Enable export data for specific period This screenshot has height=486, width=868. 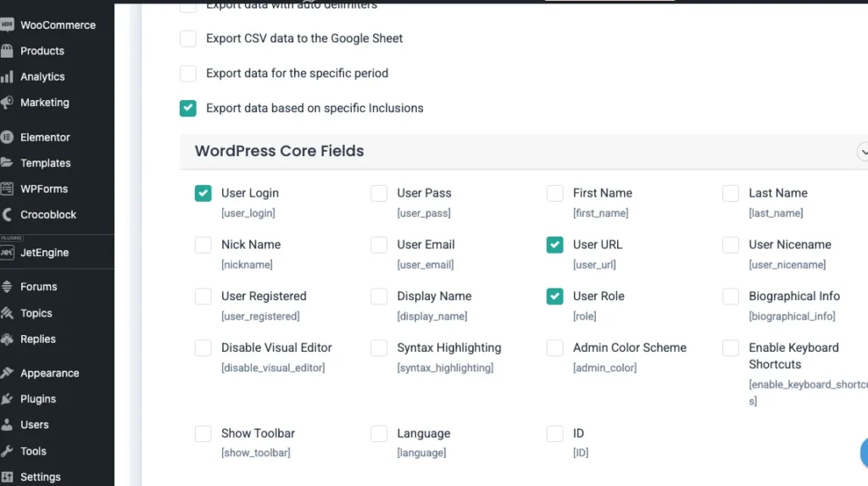click(188, 74)
